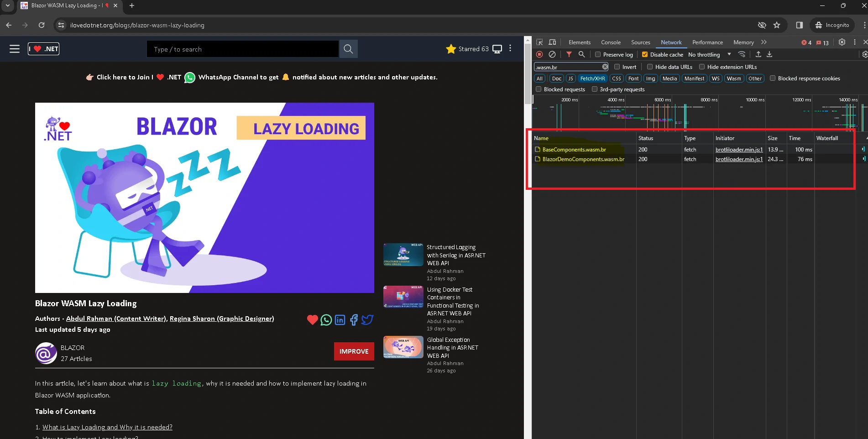Check Blocked response cookies
Screen dimensions: 868x439
pyautogui.click(x=773, y=78)
